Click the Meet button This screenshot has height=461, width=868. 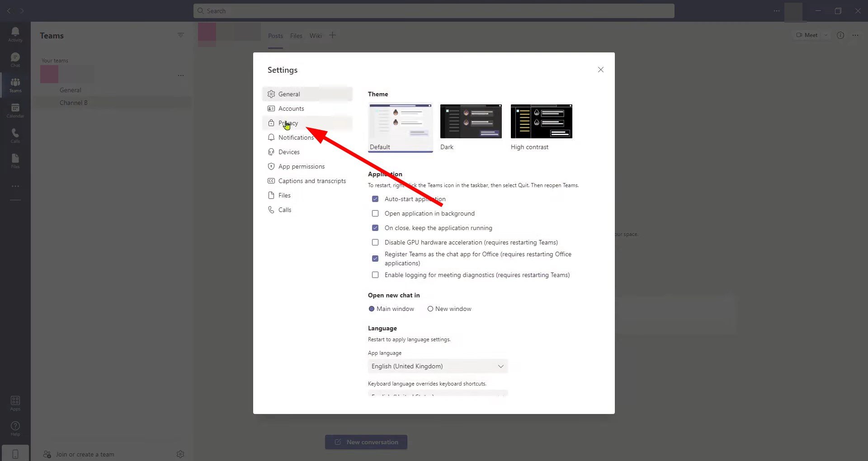pos(807,35)
